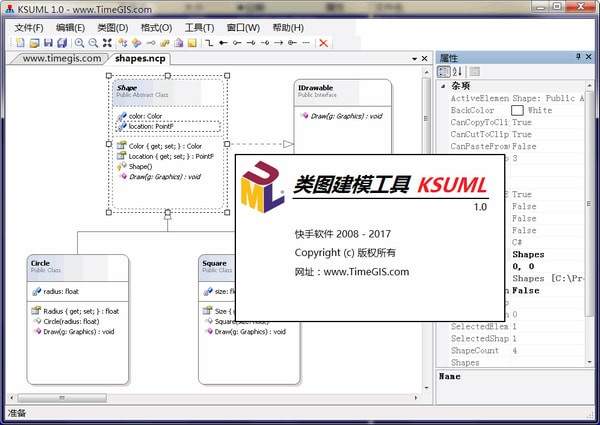Open the 类图(D) menu

point(112,27)
